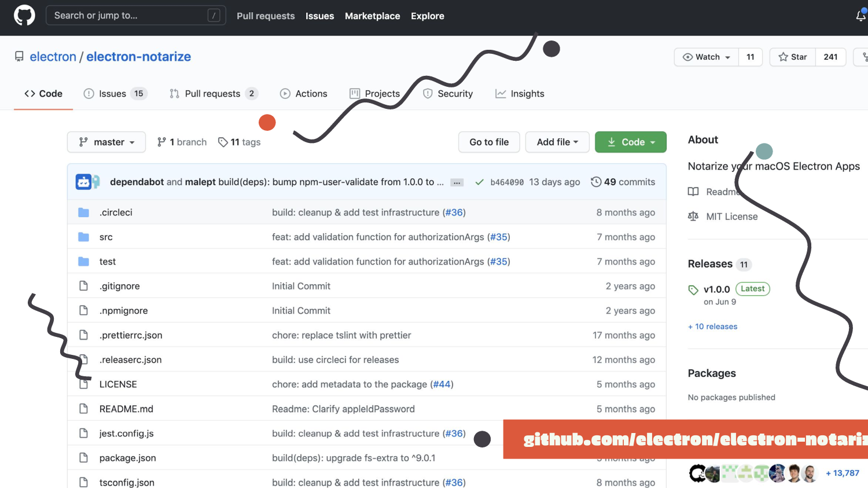Screen dimensions: 868x488
Task: Open the 49 commits history
Action: click(623, 182)
